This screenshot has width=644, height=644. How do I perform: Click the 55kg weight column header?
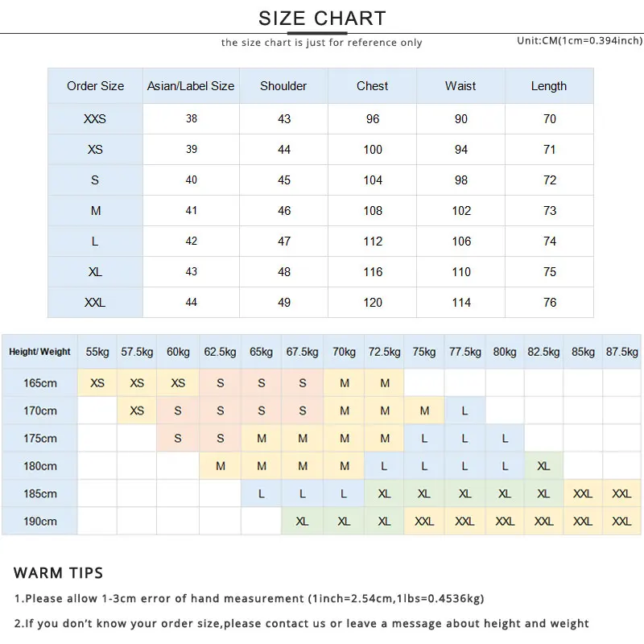(97, 352)
